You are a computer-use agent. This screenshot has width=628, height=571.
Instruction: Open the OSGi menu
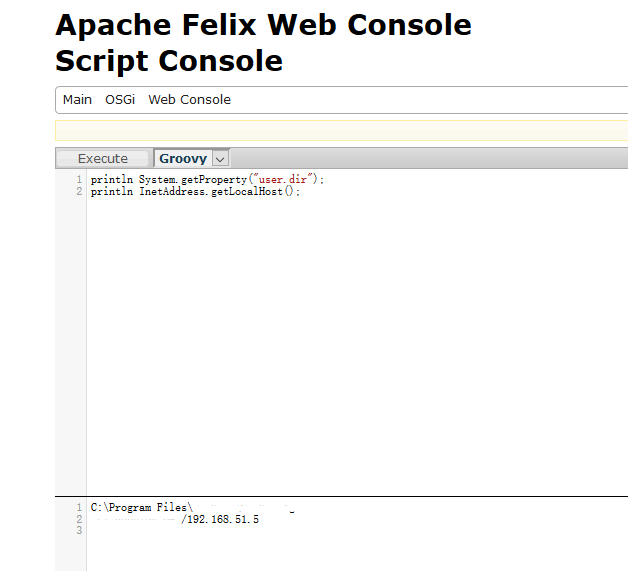120,100
